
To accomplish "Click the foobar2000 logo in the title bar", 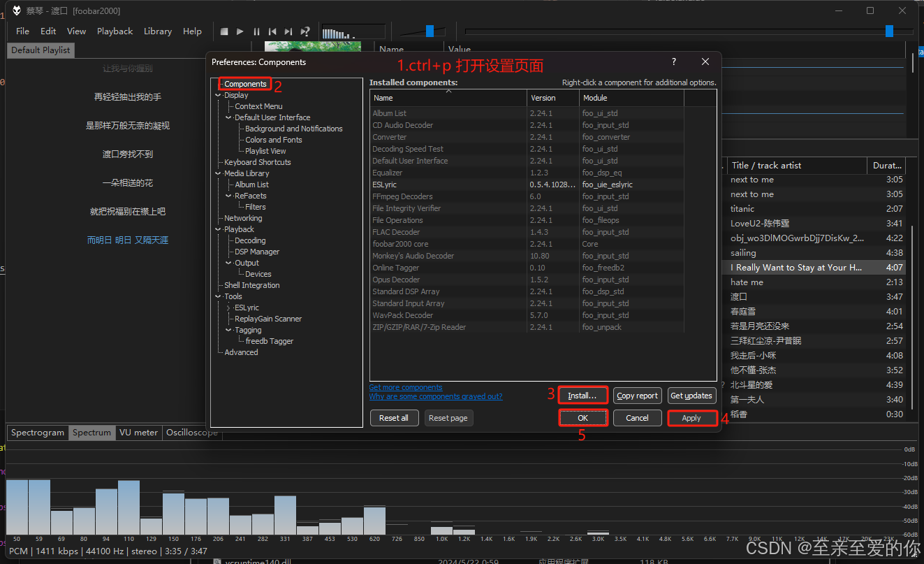I will coord(16,10).
